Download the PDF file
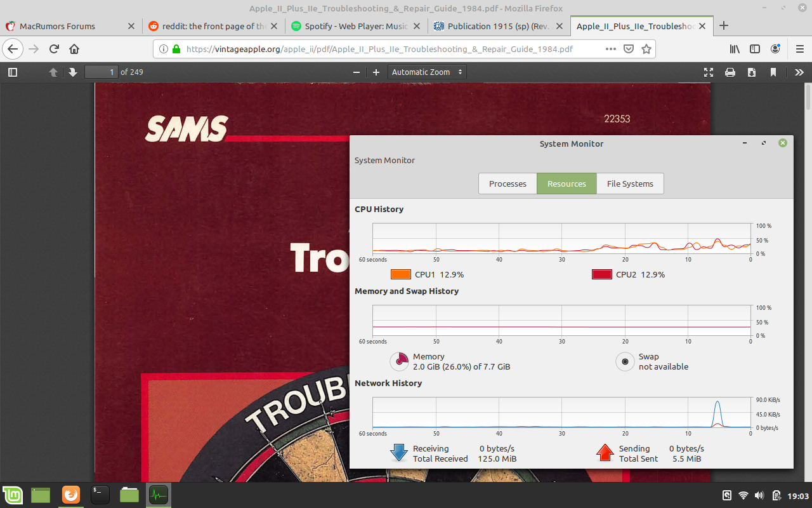 tap(752, 72)
